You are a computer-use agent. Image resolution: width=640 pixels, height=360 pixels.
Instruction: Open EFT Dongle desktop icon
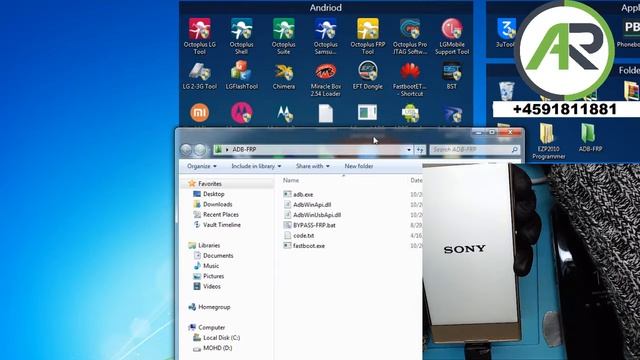368,76
